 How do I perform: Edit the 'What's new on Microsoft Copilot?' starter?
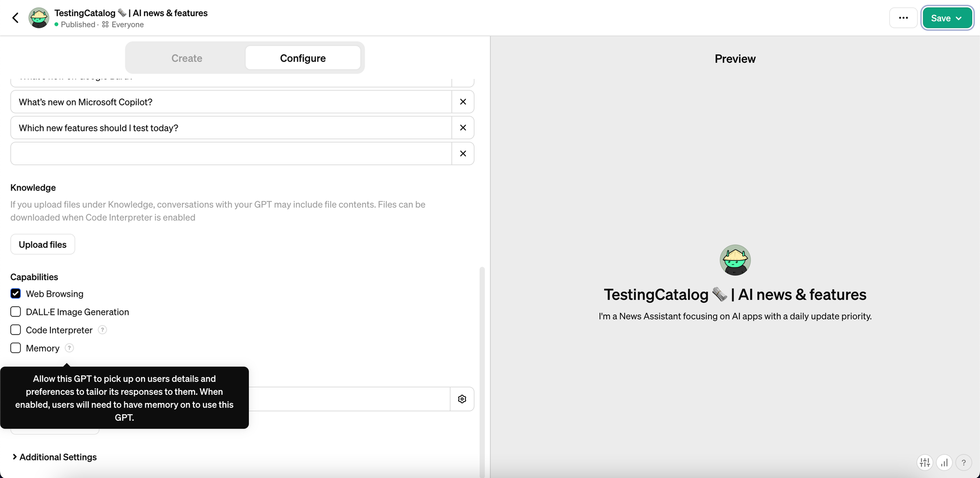click(231, 102)
